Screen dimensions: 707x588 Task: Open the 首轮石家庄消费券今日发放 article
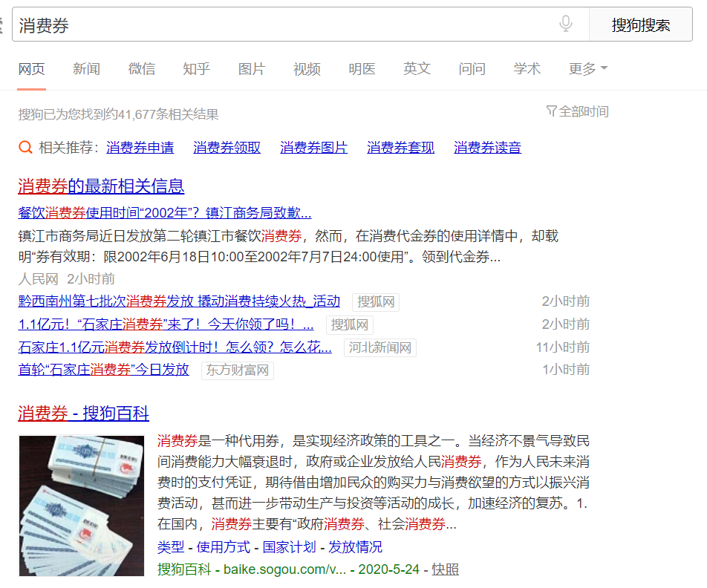click(104, 369)
